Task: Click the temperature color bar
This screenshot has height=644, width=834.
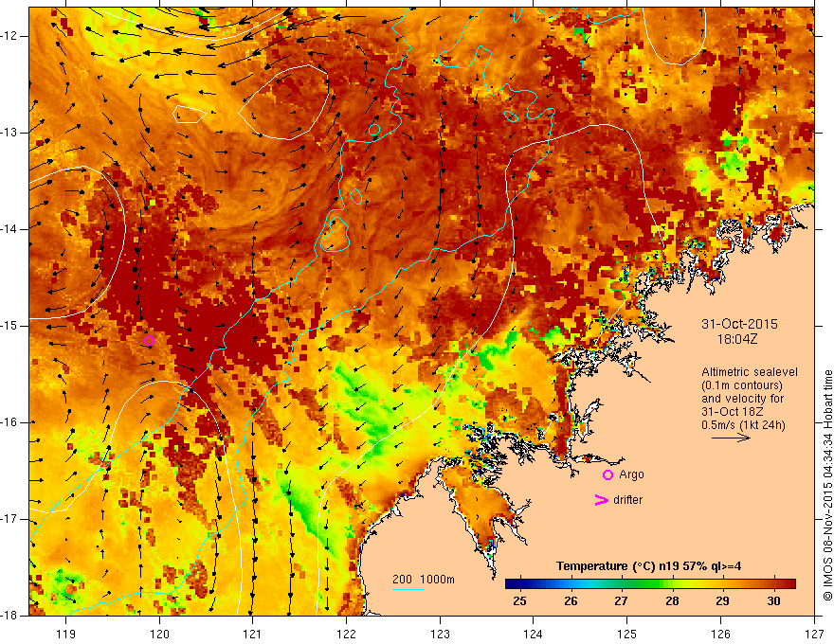Action: [650, 584]
